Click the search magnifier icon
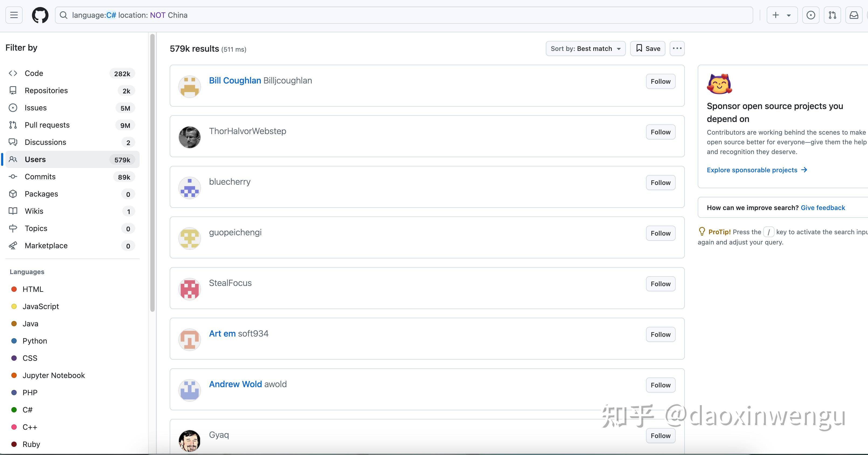 coord(63,15)
